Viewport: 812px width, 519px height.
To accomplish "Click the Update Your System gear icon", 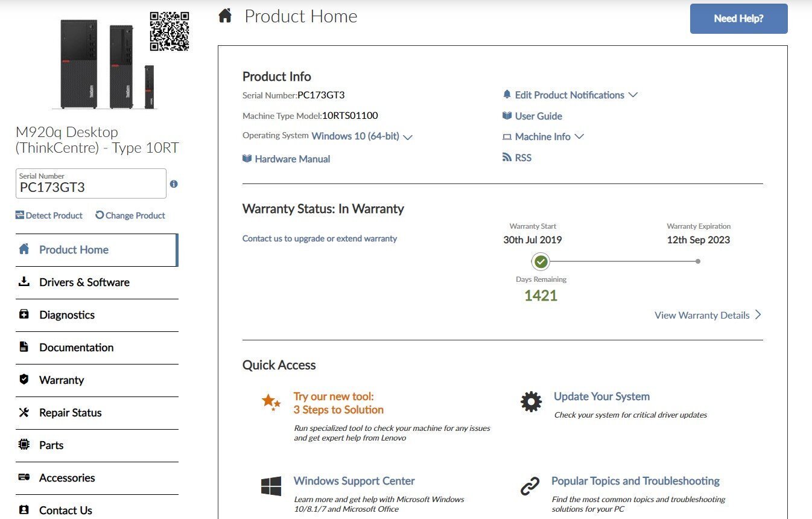I will click(x=531, y=402).
